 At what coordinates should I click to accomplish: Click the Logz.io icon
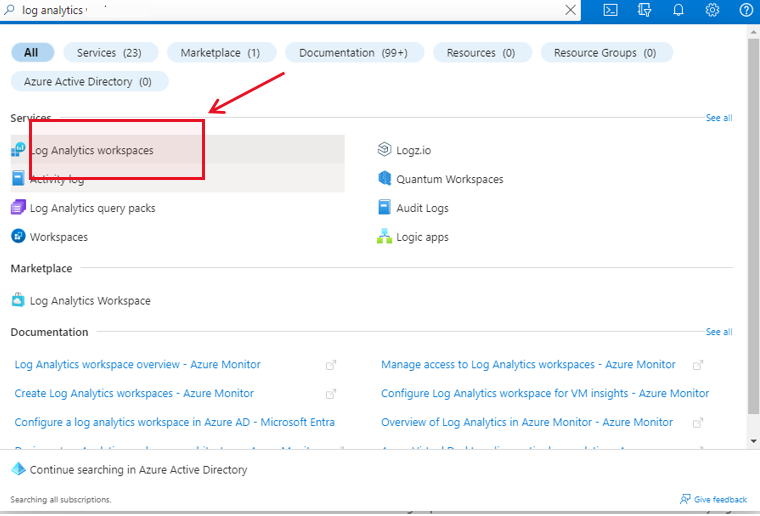(384, 149)
